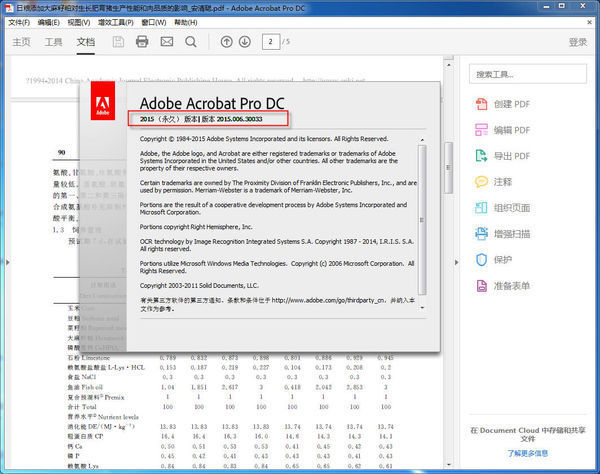The image size is (600, 474).
Task: Click the Adobe logo in About dialog
Action: pos(103,101)
